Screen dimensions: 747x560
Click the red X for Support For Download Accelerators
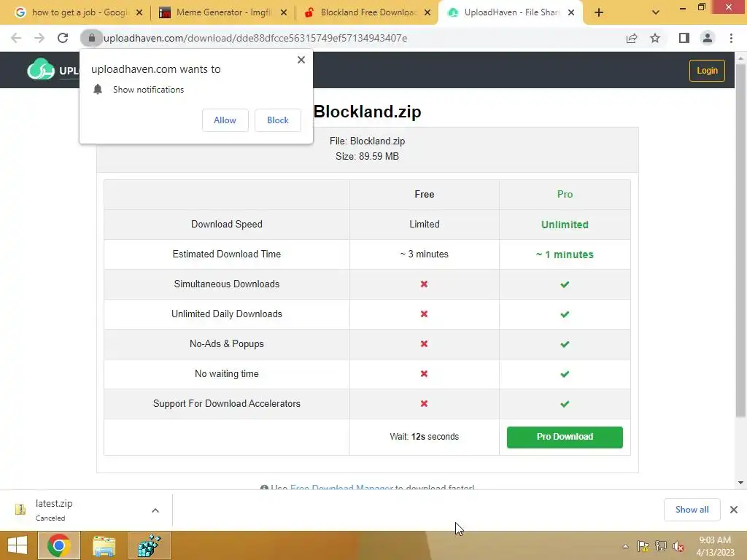click(424, 404)
